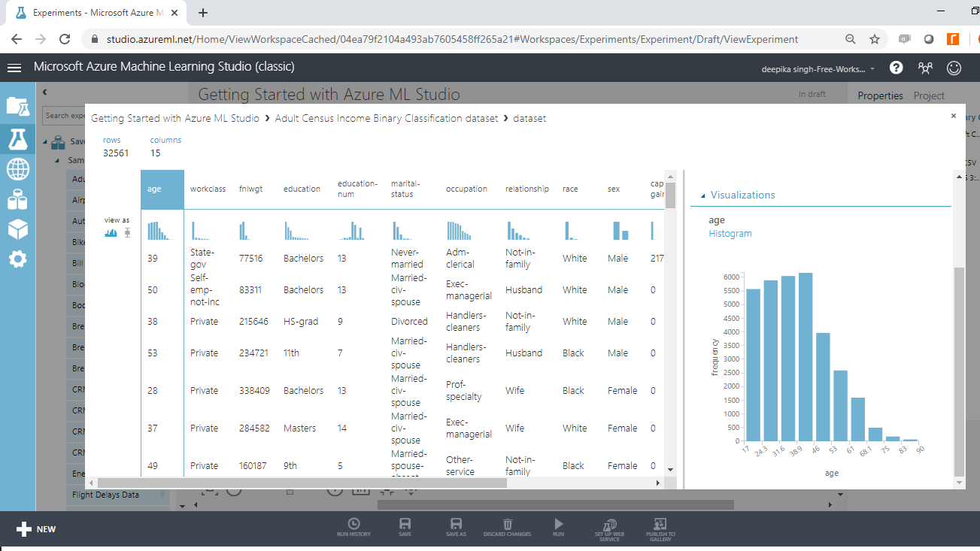980x551 pixels.
Task: Open the Settings gear sidebar icon
Action: [17, 259]
